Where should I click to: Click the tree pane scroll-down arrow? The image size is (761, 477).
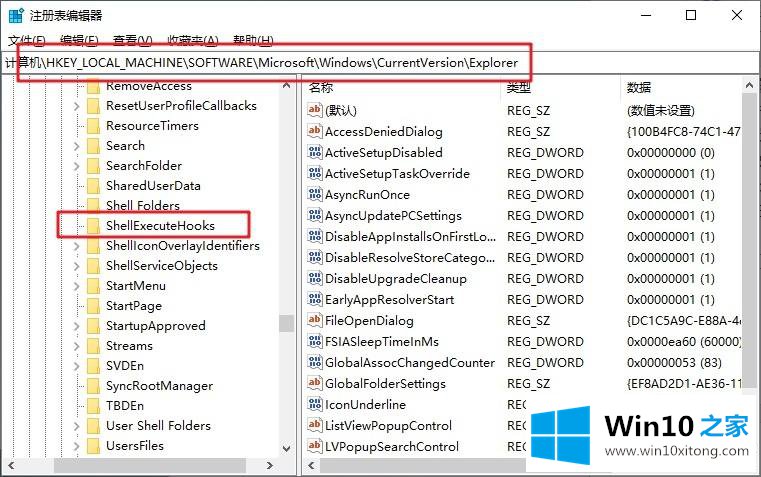pyautogui.click(x=287, y=448)
